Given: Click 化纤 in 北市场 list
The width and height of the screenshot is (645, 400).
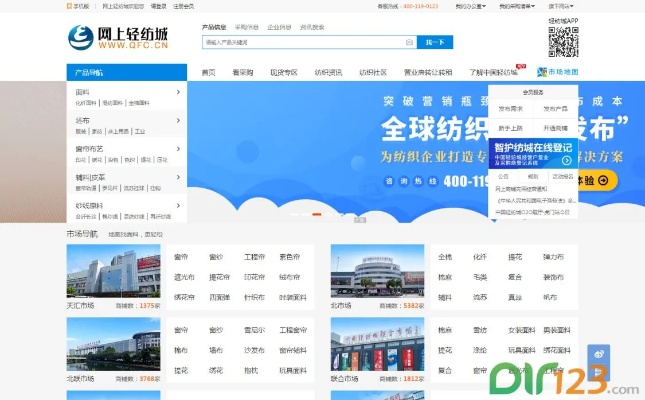Looking at the screenshot, I should pyautogui.click(x=480, y=257).
